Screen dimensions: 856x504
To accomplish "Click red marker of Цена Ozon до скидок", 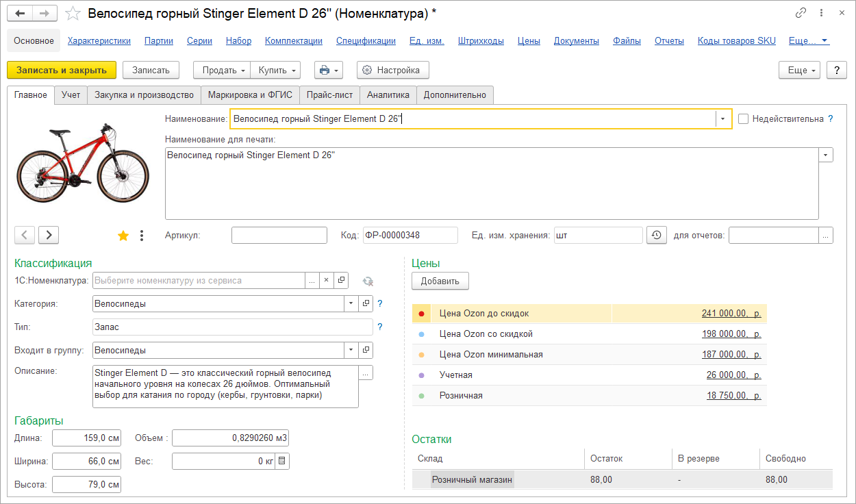I will 421,314.
